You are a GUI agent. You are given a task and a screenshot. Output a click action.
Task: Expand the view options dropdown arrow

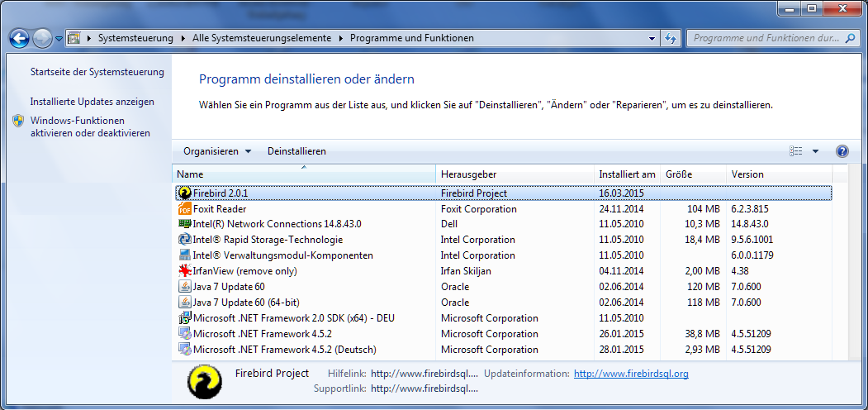coord(815,151)
